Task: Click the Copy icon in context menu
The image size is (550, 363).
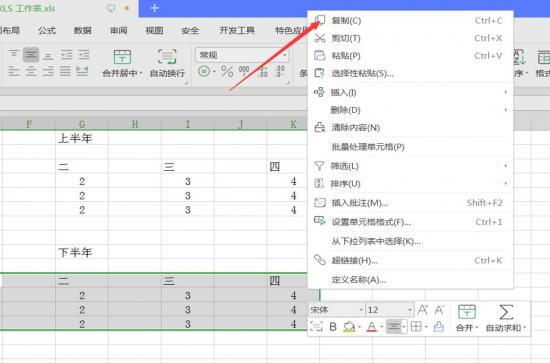Action: coord(320,20)
